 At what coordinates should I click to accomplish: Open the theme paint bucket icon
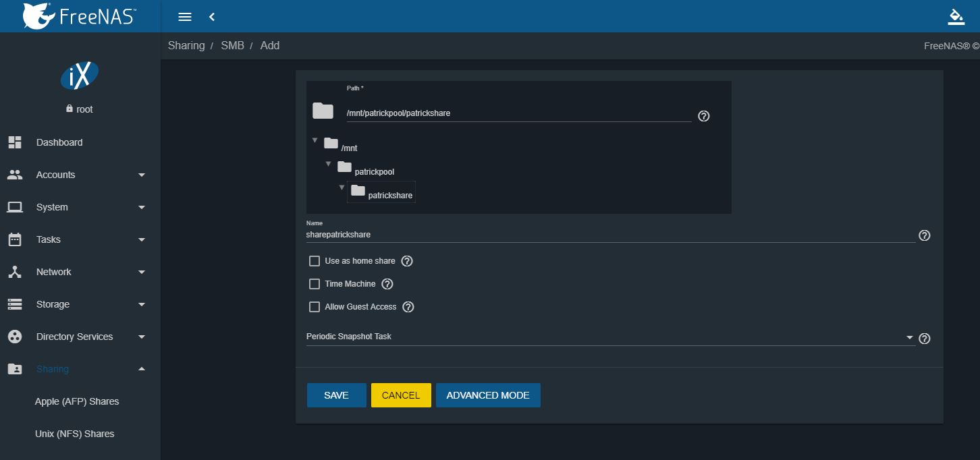956,17
